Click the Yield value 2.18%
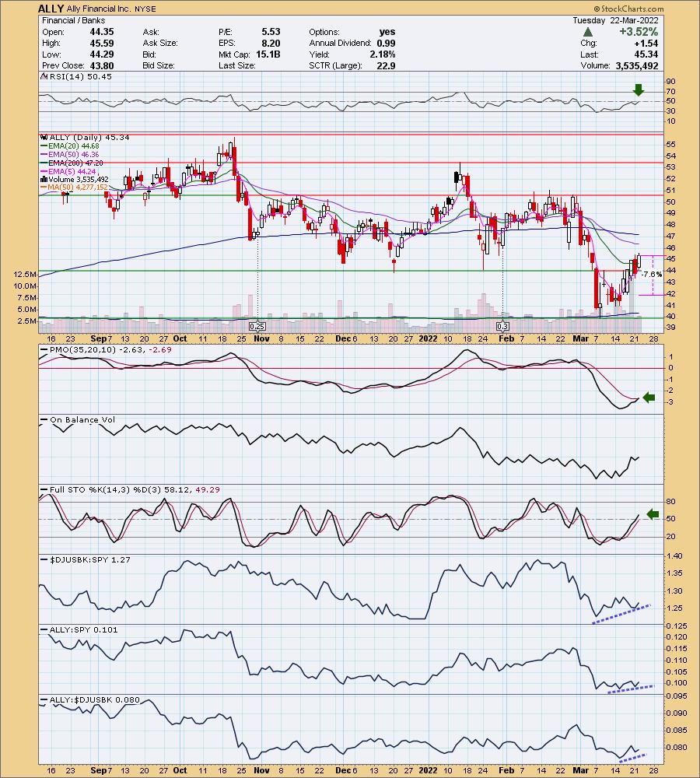 tap(383, 54)
